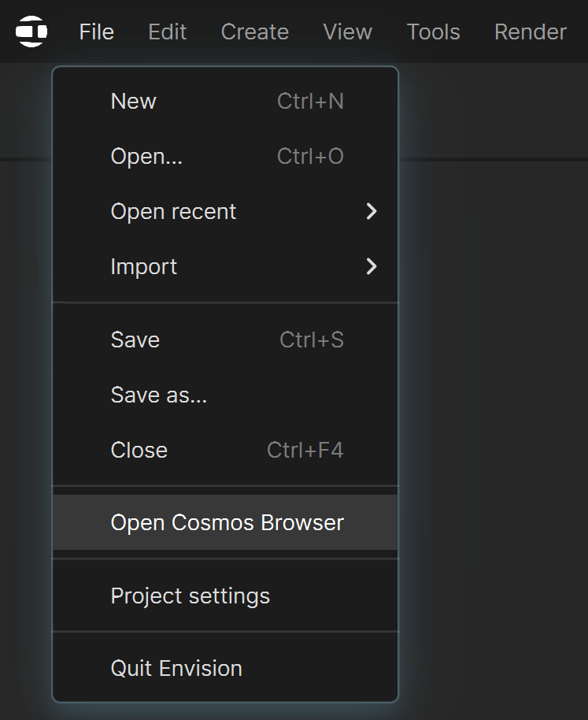The width and height of the screenshot is (588, 720).
Task: Open the Edit menu
Action: pyautogui.click(x=167, y=32)
